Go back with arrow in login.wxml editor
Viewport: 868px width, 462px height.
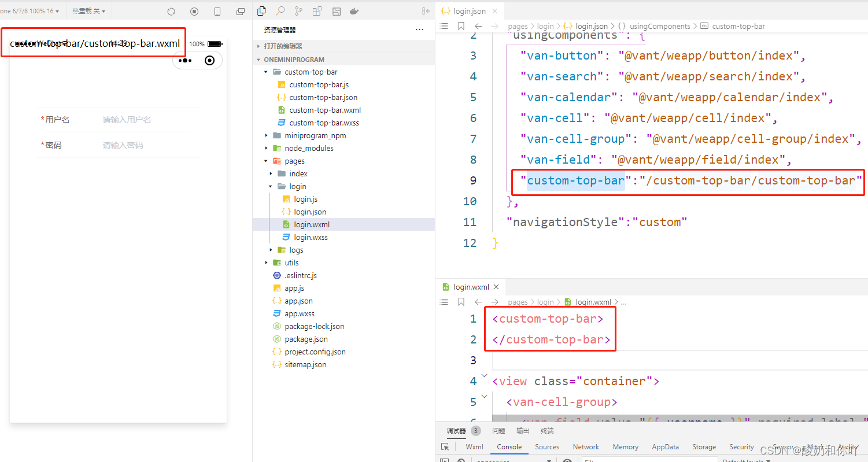point(478,302)
